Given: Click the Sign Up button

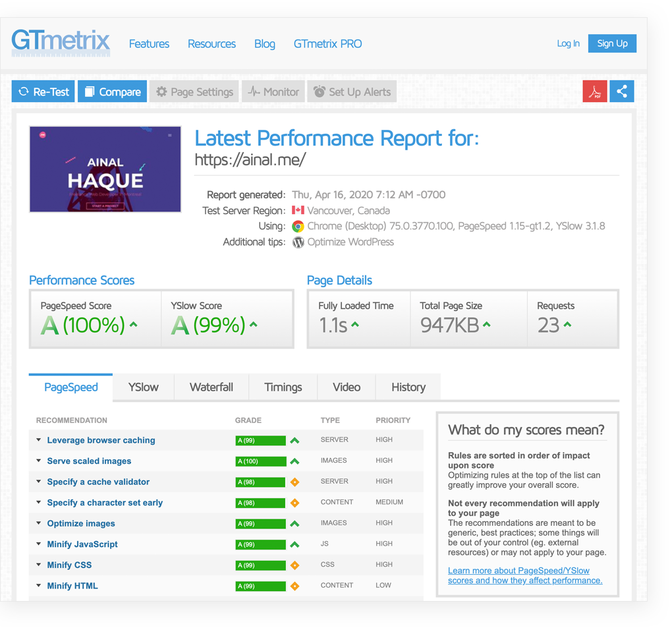Looking at the screenshot, I should (612, 43).
